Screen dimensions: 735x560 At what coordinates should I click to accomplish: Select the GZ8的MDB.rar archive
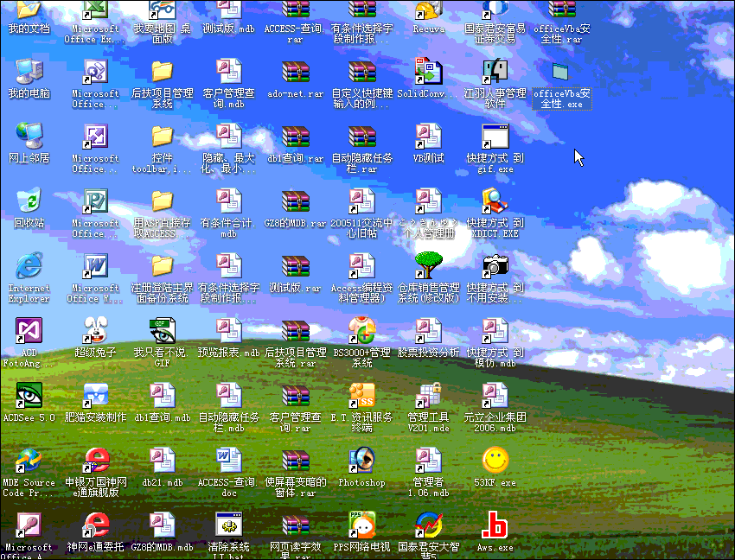point(296,201)
